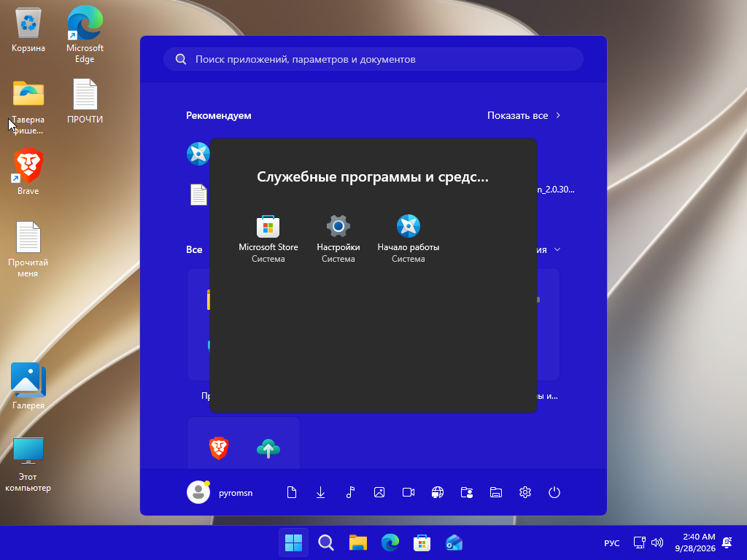Open the pyromsn user account menu
The width and height of the screenshot is (747, 560).
coord(220,492)
